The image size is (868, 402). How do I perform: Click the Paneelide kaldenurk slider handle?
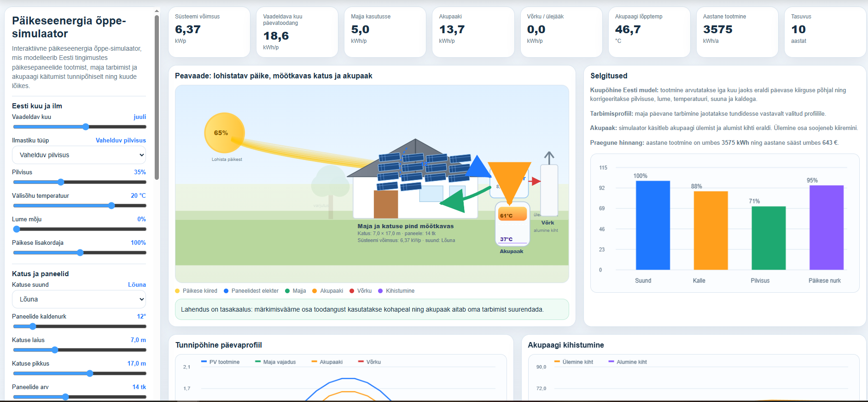33,326
